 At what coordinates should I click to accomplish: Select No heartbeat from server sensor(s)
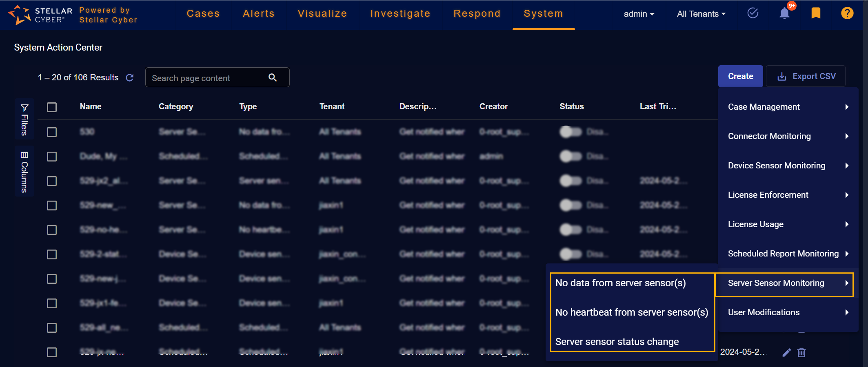click(631, 312)
